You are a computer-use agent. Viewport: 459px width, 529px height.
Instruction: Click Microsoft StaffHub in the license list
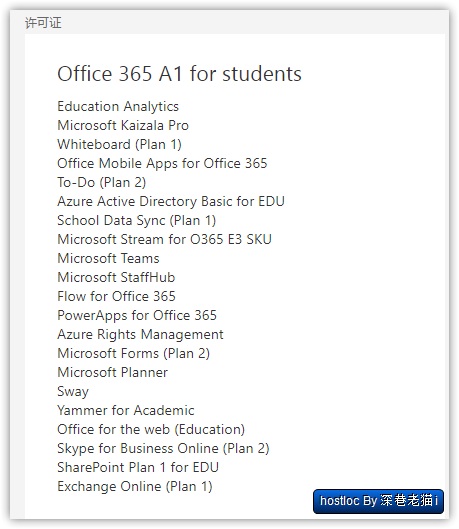116,277
